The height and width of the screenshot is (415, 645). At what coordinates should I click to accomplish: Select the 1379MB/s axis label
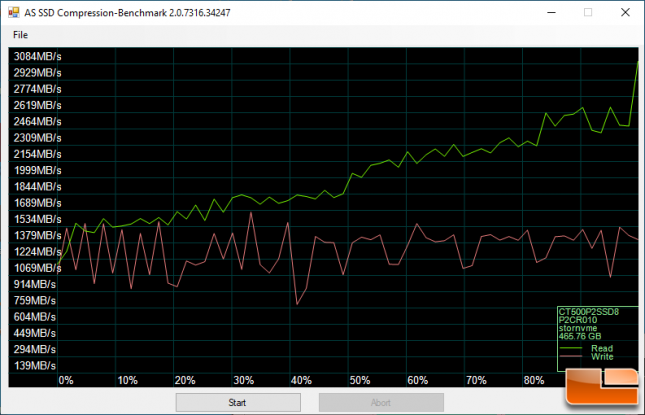pos(37,236)
